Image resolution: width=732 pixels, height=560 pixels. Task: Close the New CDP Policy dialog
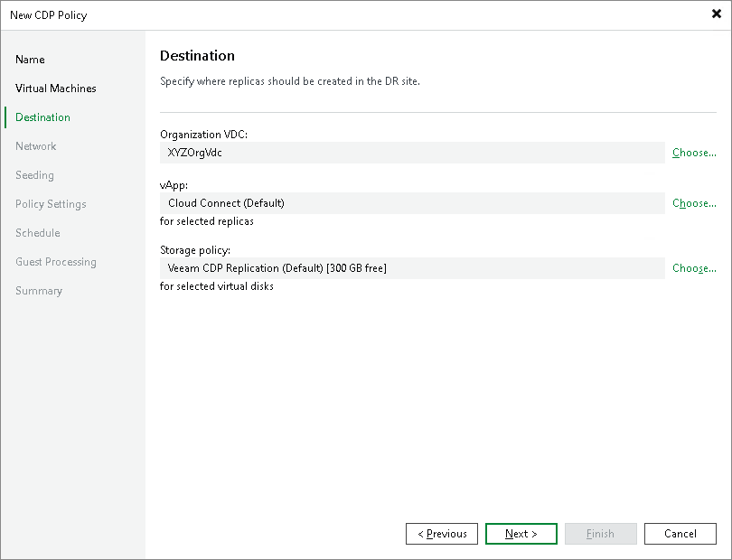[718, 14]
